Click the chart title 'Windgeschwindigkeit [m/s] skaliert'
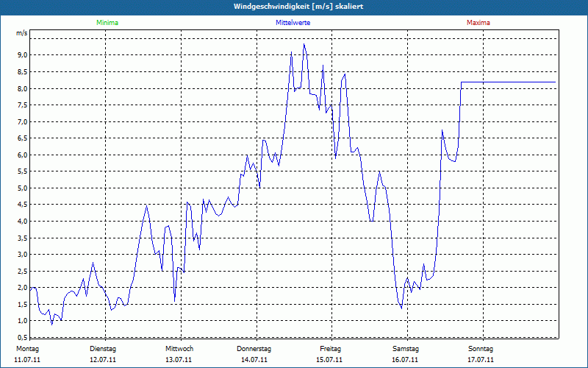Image resolution: width=588 pixels, height=368 pixels. pyautogui.click(x=298, y=7)
